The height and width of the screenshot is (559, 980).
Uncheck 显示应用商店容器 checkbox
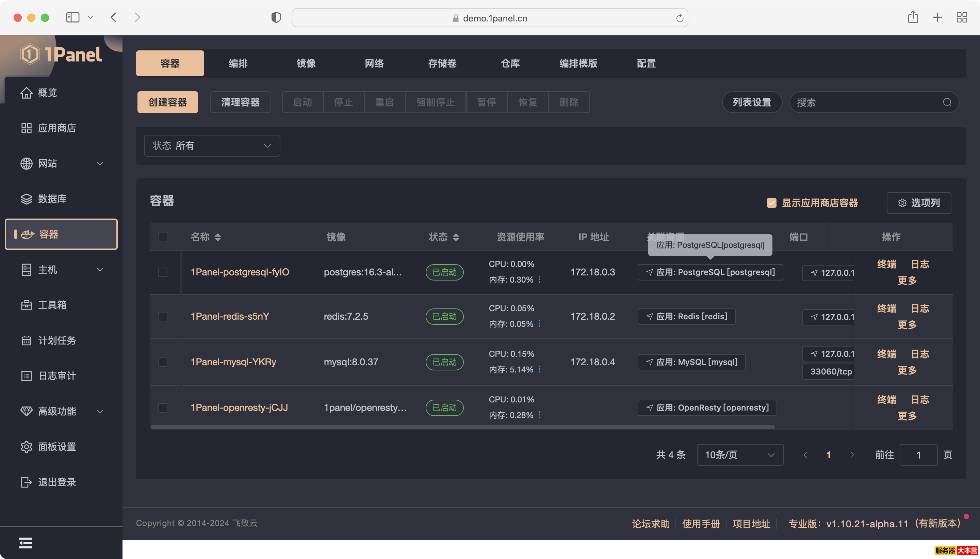tap(771, 203)
